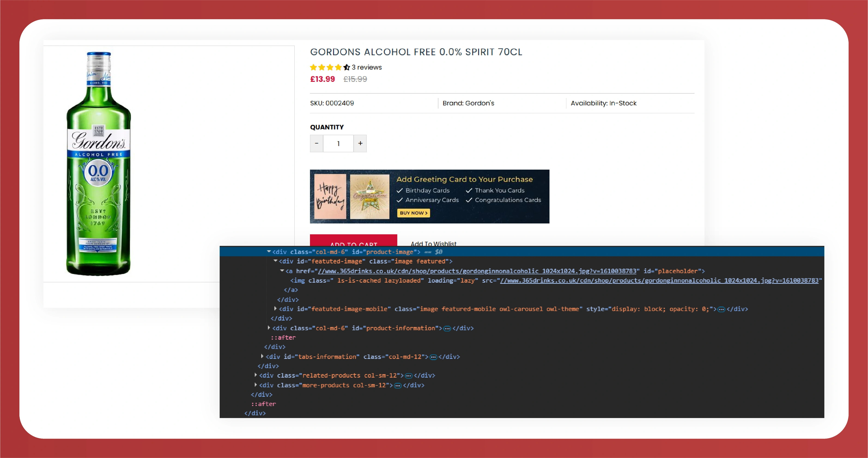Collapse the div id="product-image" node
Screen dimensions: 868x458
(269, 251)
